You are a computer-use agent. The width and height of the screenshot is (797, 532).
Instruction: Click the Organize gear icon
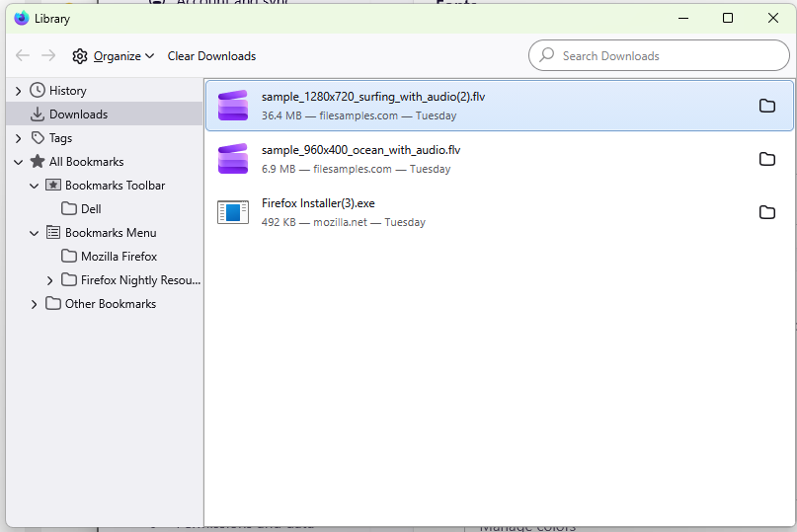tap(80, 56)
